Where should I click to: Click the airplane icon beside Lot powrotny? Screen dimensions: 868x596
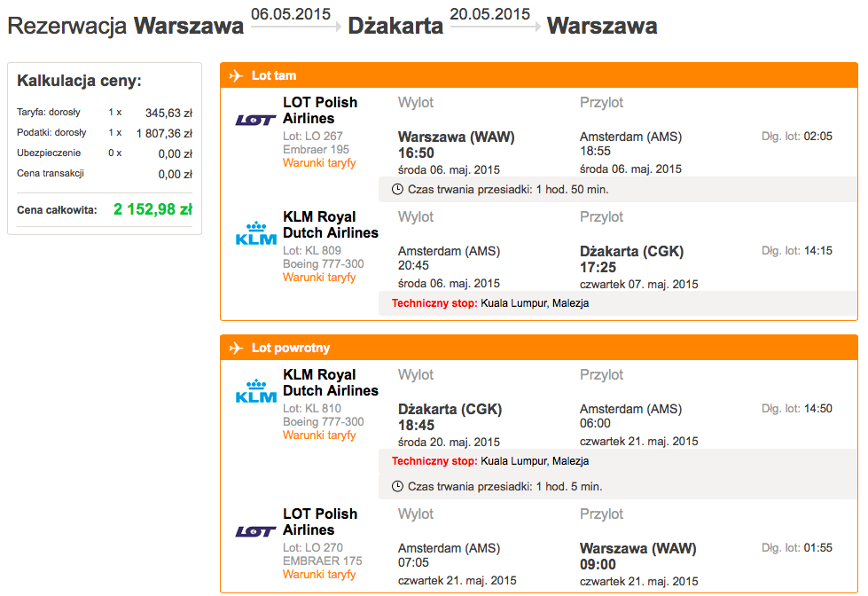[237, 348]
